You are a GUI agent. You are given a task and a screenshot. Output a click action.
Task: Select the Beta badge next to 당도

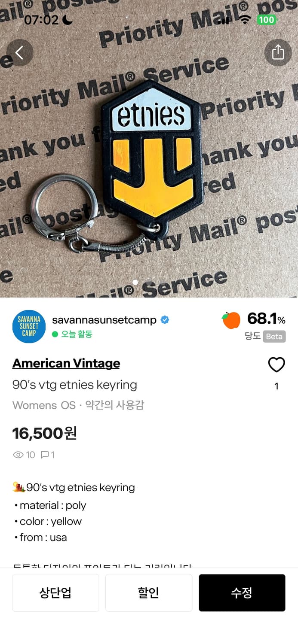point(274,336)
